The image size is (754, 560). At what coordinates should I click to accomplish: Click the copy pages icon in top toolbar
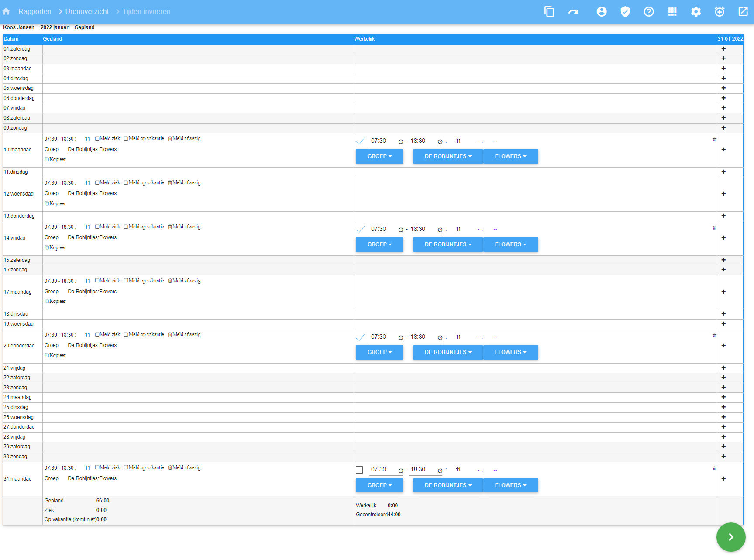click(549, 12)
